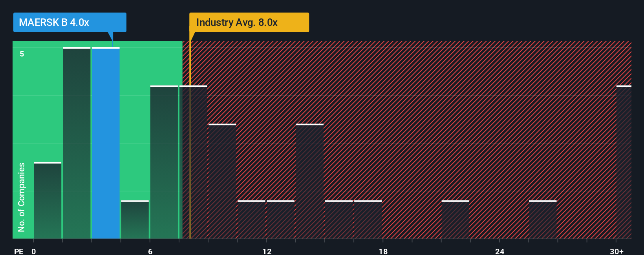Select the short green bar left of PE 6

[135, 220]
